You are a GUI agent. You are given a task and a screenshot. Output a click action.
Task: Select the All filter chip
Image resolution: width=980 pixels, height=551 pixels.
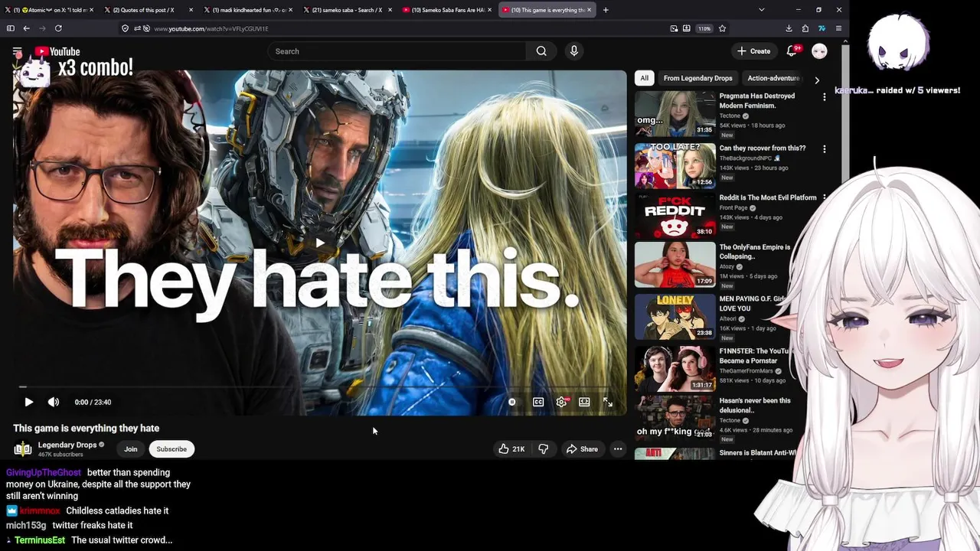pos(645,78)
